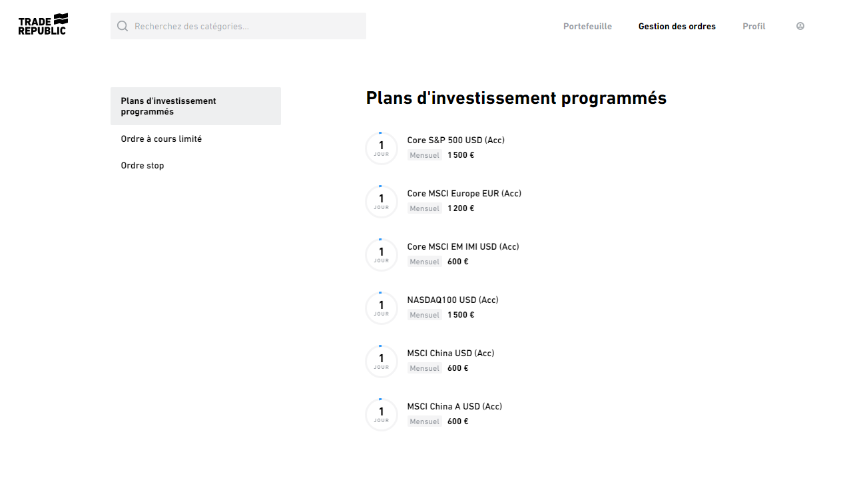Click the Mensuel tag under NASDAQ100
Viewport: 841px width, 504px height.
(x=425, y=315)
